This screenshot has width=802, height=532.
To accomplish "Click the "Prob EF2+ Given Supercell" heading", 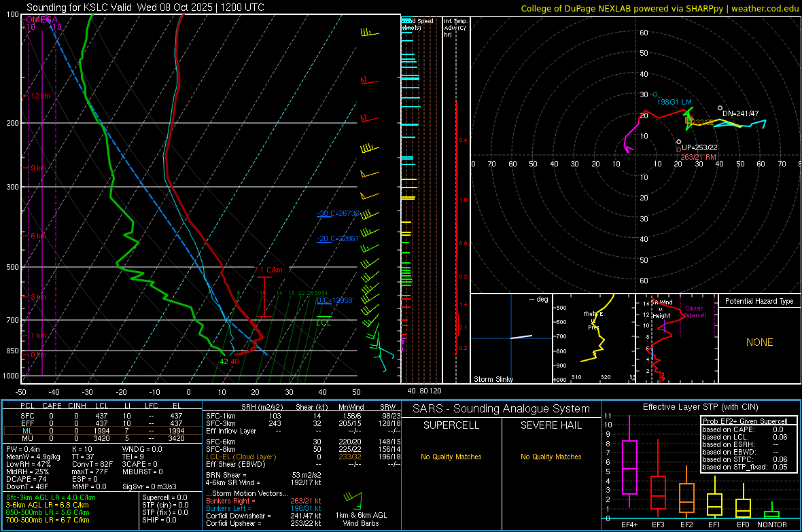I will (745, 421).
